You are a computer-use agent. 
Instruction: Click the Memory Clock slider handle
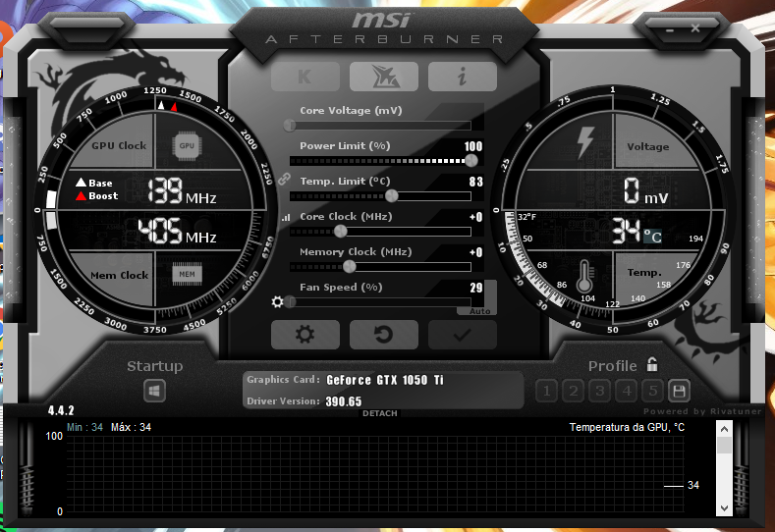[x=349, y=267]
